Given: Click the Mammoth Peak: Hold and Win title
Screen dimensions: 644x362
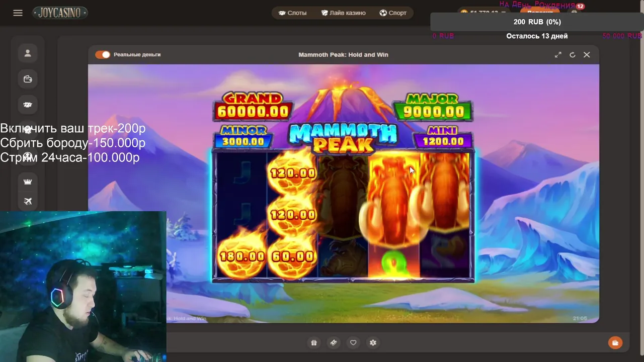Looking at the screenshot, I should pos(343,55).
